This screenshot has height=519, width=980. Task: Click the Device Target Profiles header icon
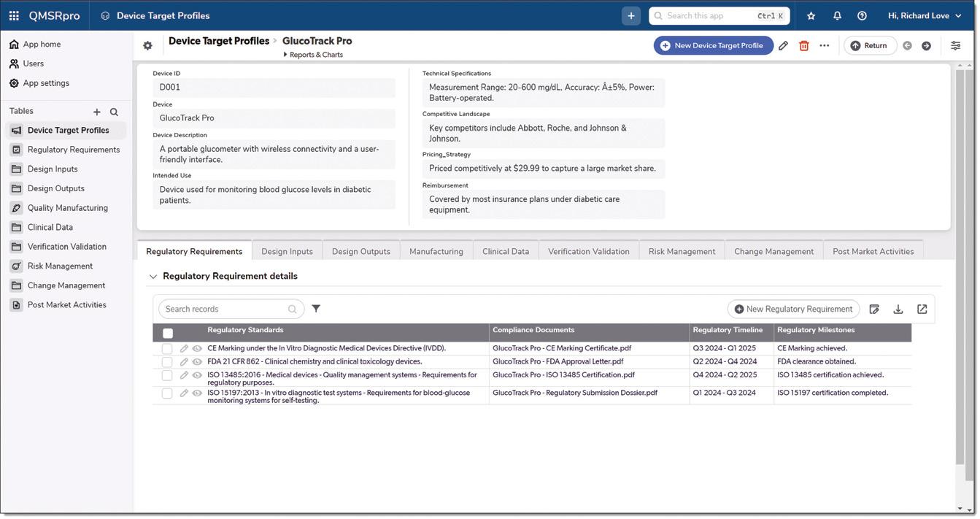click(x=105, y=15)
